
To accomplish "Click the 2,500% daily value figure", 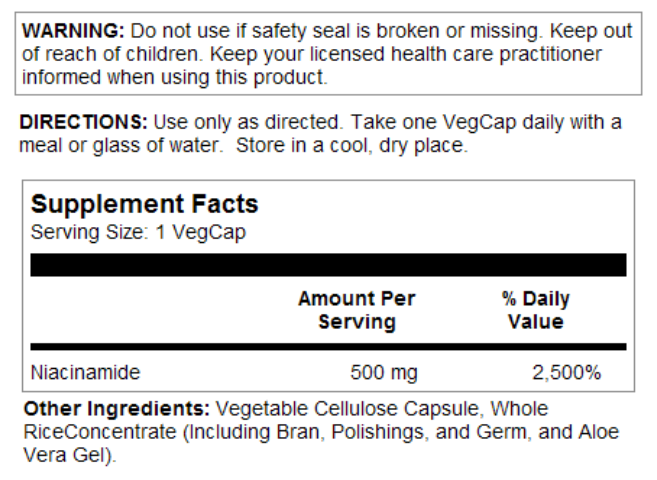I will [566, 374].
